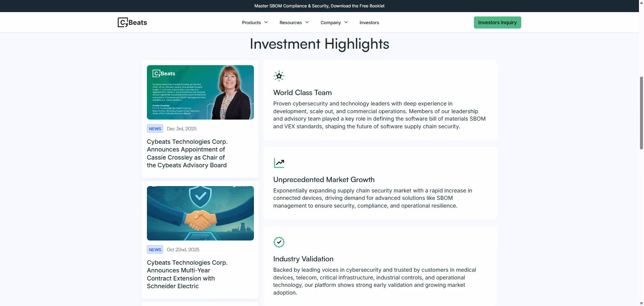Click the Investors Inquiry button

tap(497, 23)
